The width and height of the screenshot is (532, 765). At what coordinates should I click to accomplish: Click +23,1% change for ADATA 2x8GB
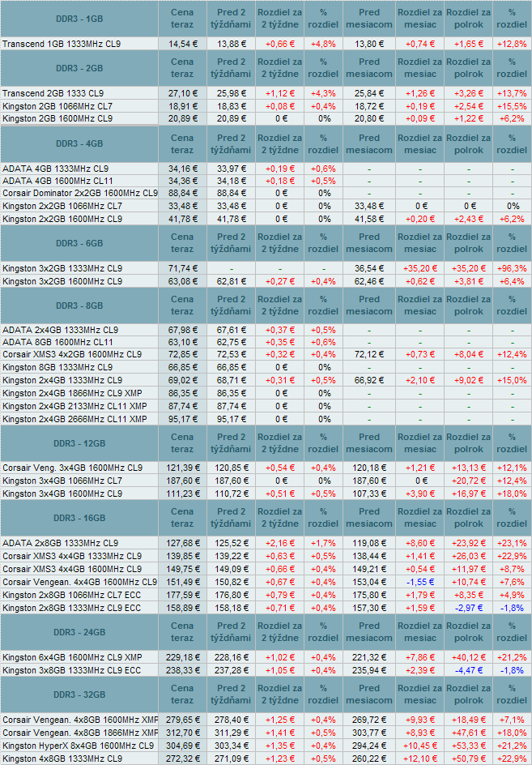(512, 544)
